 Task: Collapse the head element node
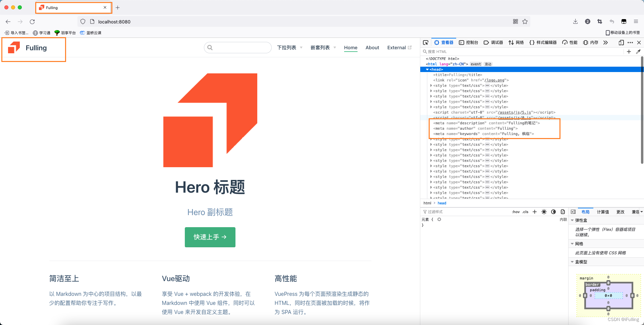point(427,69)
